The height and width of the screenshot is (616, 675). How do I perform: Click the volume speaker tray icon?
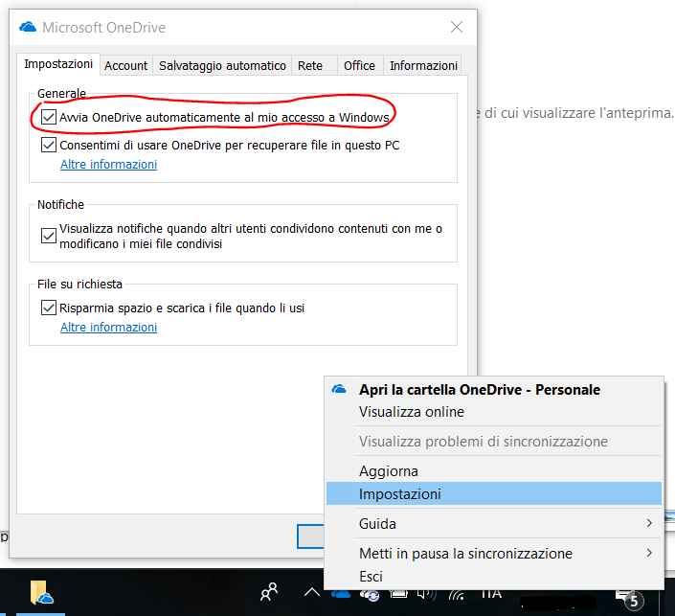[425, 594]
